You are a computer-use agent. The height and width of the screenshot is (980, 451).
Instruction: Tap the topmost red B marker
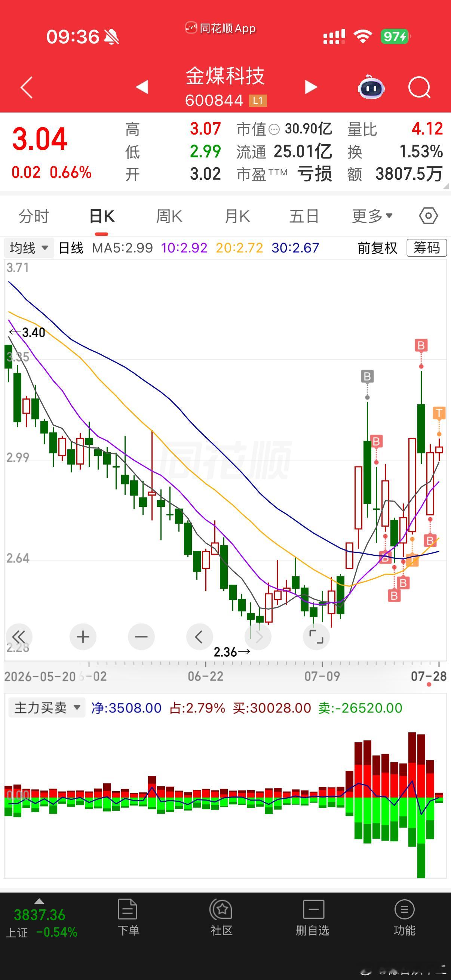pos(421,345)
